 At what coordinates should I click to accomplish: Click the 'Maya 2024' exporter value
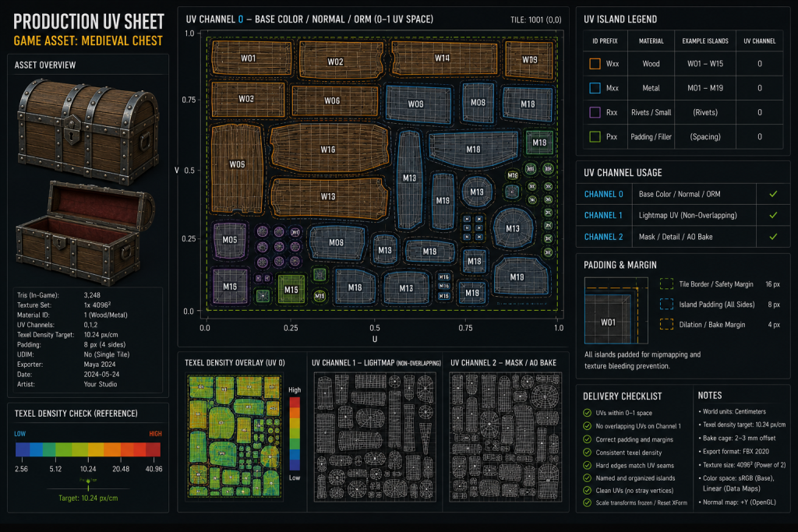tap(100, 365)
